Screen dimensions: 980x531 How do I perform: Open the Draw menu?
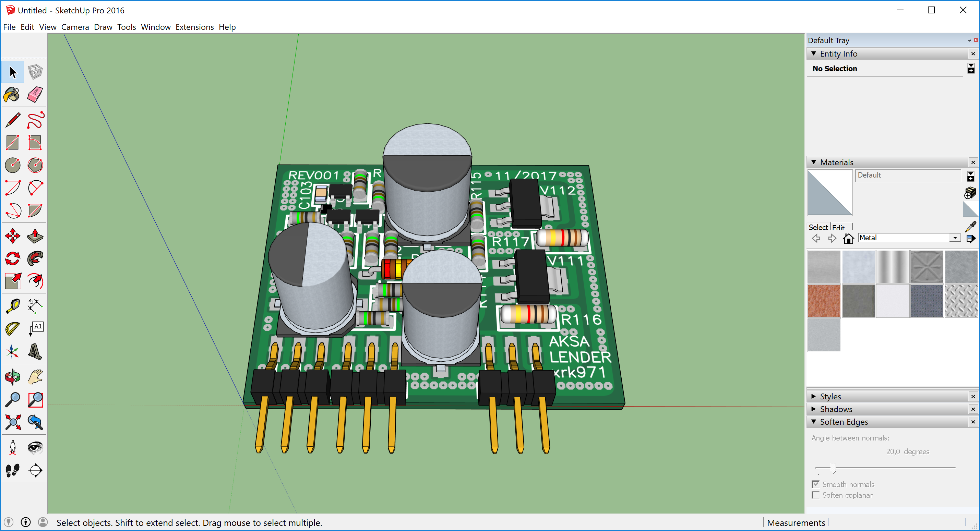pos(103,27)
